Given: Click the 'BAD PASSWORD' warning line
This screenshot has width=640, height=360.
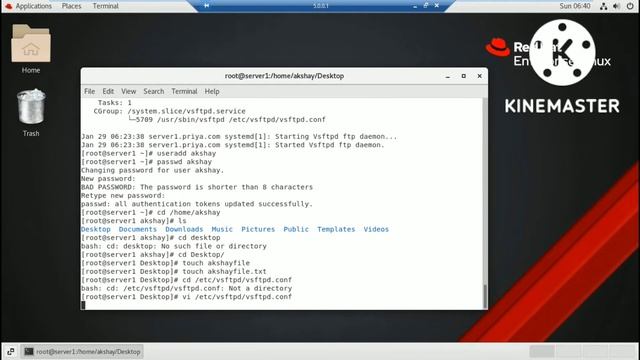Looking at the screenshot, I should click(x=197, y=187).
